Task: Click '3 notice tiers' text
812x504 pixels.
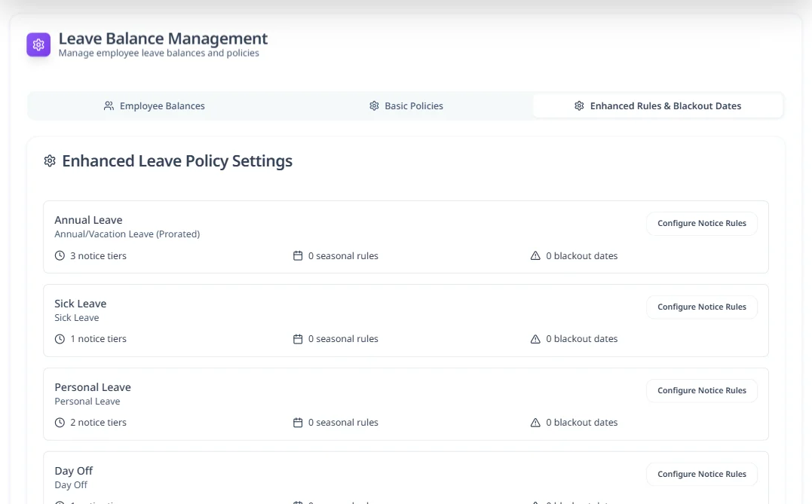Action: click(x=99, y=255)
